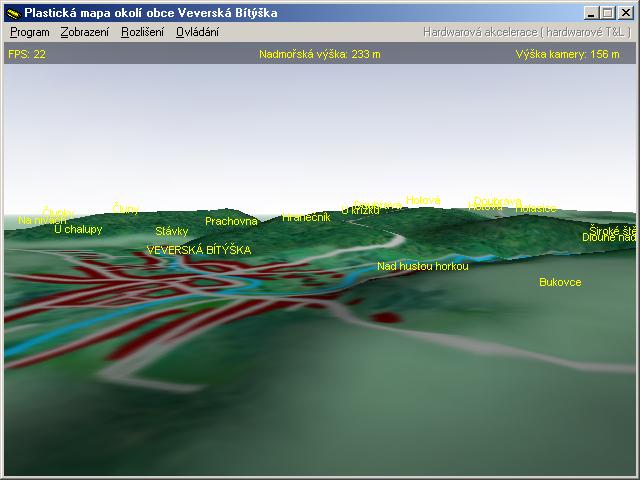Open the Zobrazení menu
Image resolution: width=640 pixels, height=480 pixels.
click(85, 32)
